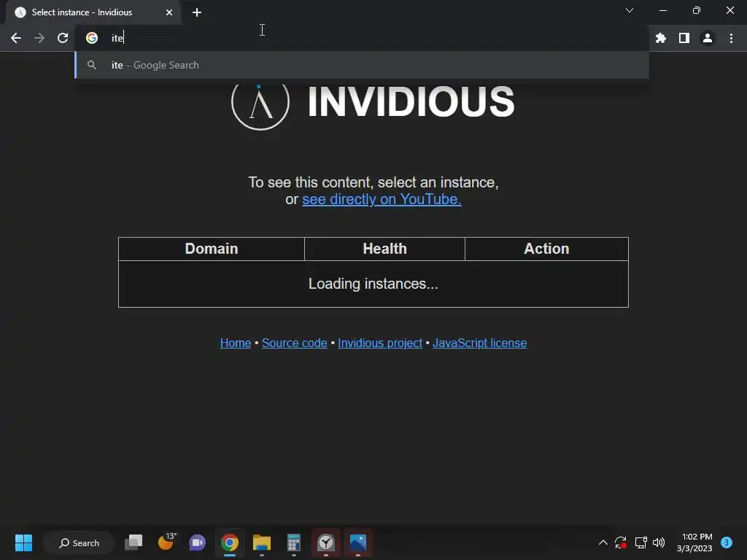Open the Extensions puzzle icon

pyautogui.click(x=661, y=38)
